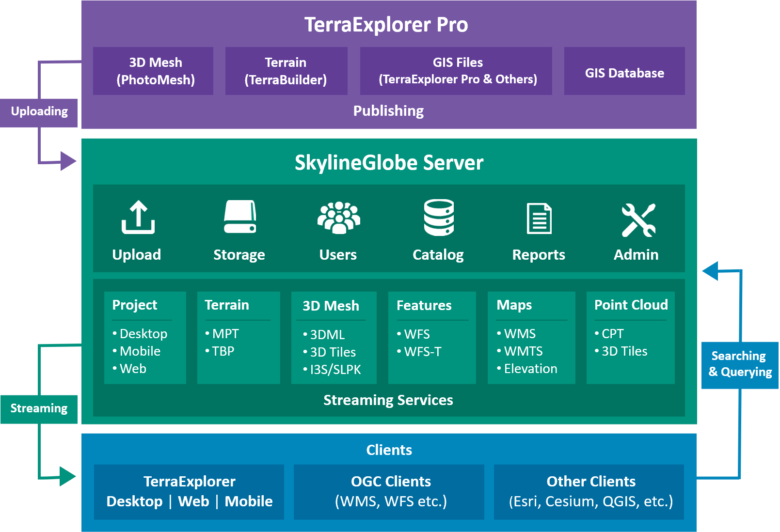Click the Catalog label text

[438, 255]
